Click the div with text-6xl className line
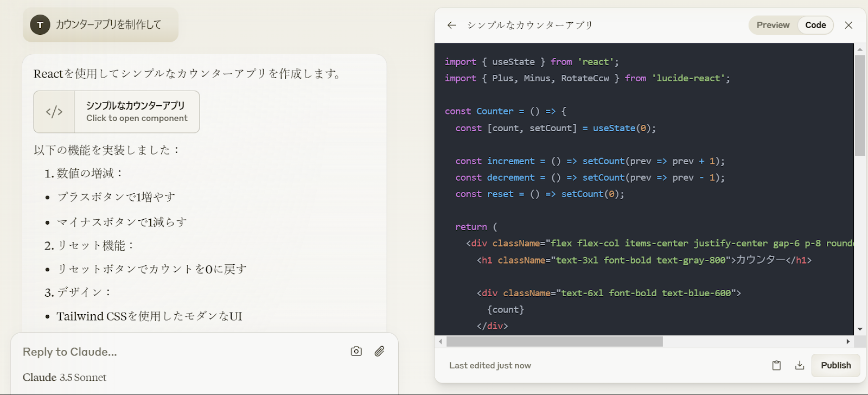 (609, 293)
